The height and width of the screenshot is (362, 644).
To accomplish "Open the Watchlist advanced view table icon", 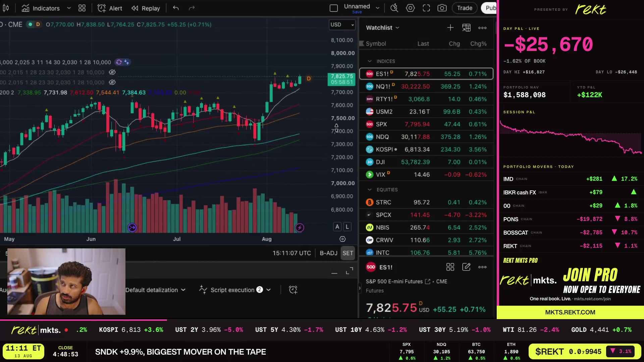I will pyautogui.click(x=466, y=27).
